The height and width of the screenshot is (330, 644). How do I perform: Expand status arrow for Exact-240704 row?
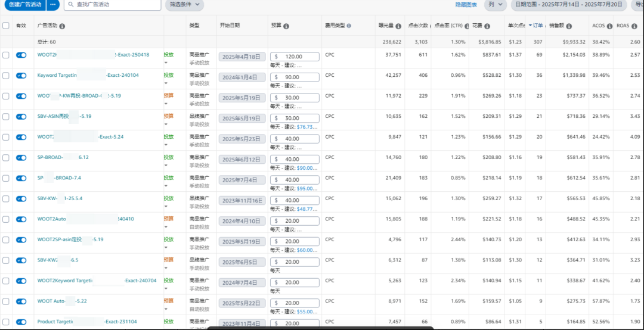(166, 288)
